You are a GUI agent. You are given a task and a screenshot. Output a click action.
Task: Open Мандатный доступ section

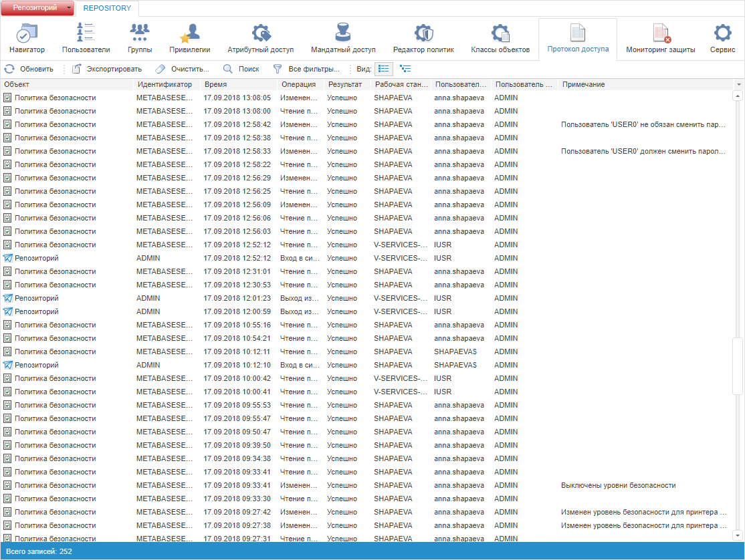343,38
